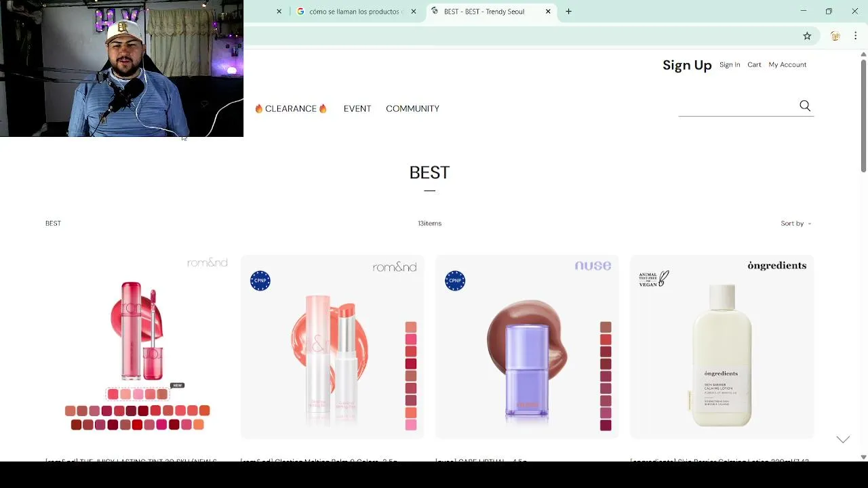The height and width of the screenshot is (488, 868).
Task: Pick the bottom dark magenta swatch on the nuse card
Action: [x=606, y=425]
